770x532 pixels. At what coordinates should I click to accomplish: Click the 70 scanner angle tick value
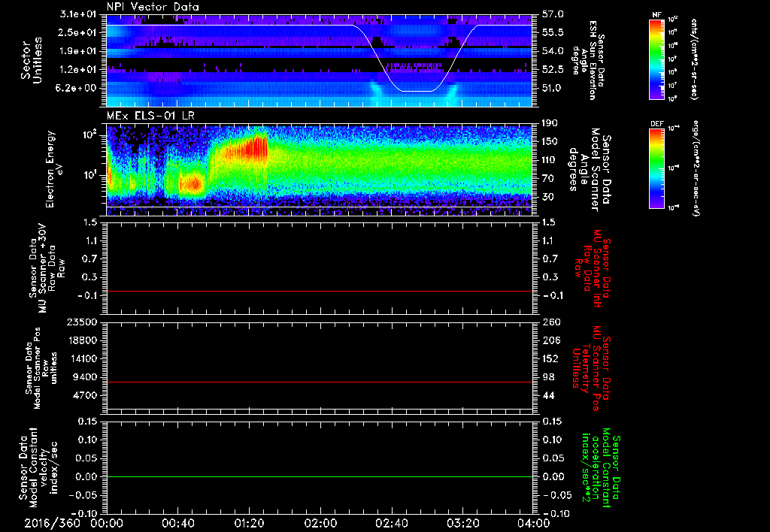(x=548, y=179)
